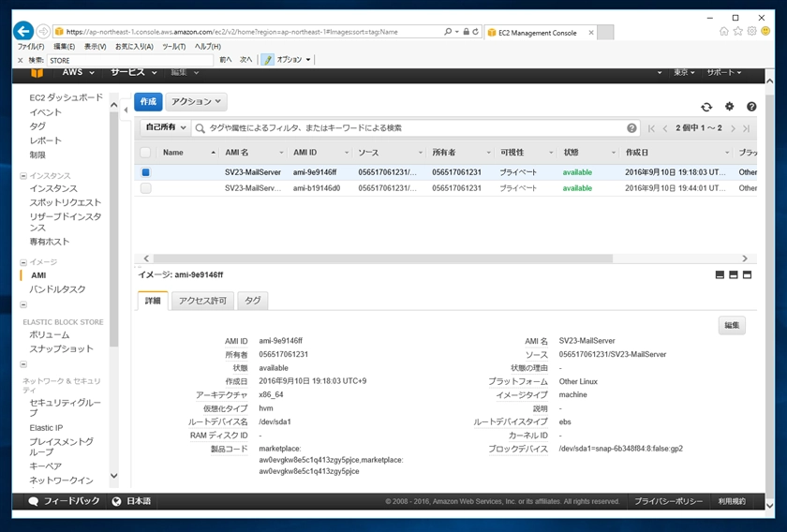Go back with the browser back arrow
The image size is (787, 532).
[23, 31]
